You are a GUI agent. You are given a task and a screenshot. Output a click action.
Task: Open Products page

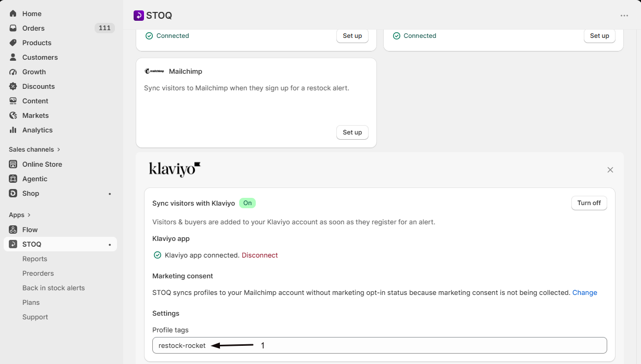37,43
